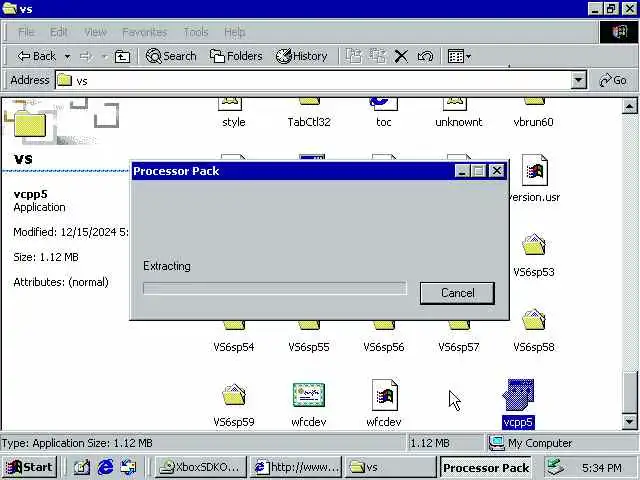Click the Outlook Express quick launch icon
Screen dimensions: 640x480
[129, 467]
